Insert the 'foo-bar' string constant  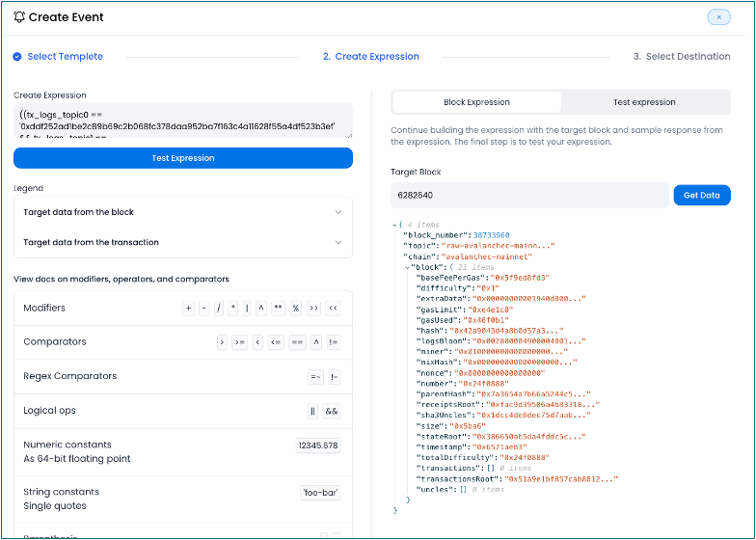point(320,493)
